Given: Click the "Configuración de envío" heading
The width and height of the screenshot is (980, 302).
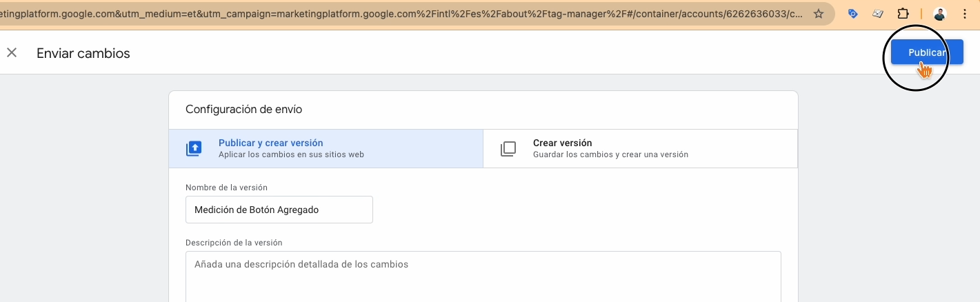Looking at the screenshot, I should tap(243, 109).
